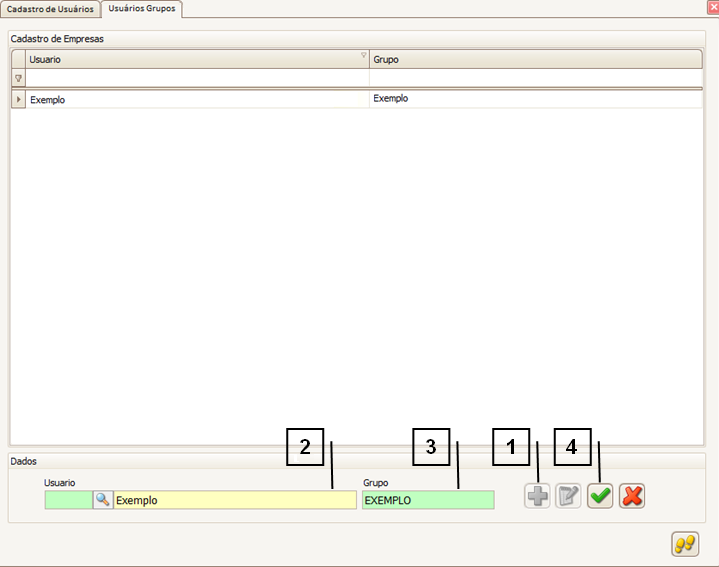Cancel with the red X icon

click(632, 496)
